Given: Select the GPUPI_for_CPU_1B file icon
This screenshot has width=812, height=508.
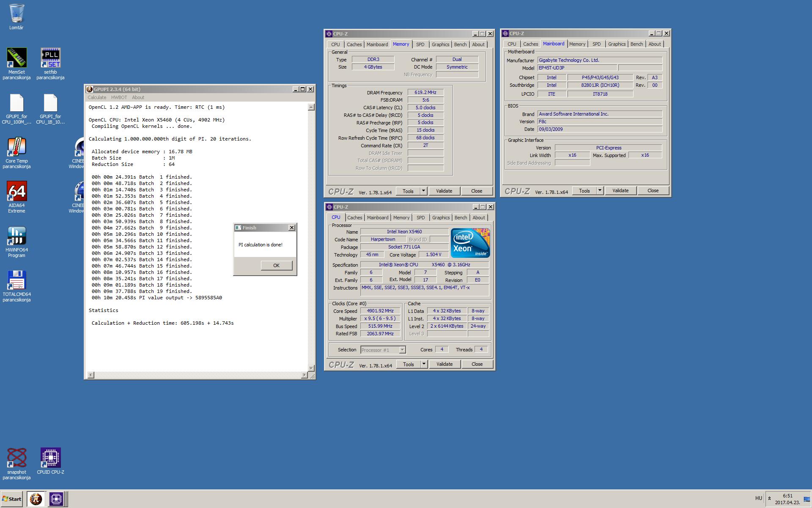Looking at the screenshot, I should (50, 109).
